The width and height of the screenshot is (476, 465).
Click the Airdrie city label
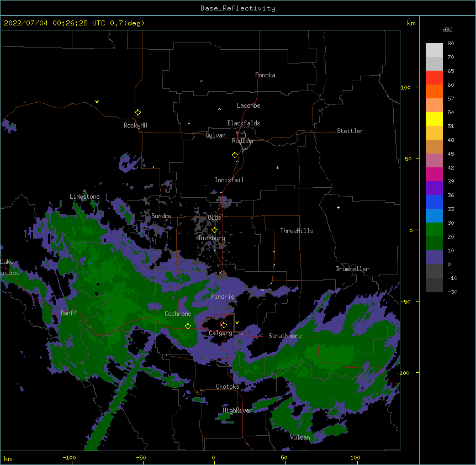(223, 297)
